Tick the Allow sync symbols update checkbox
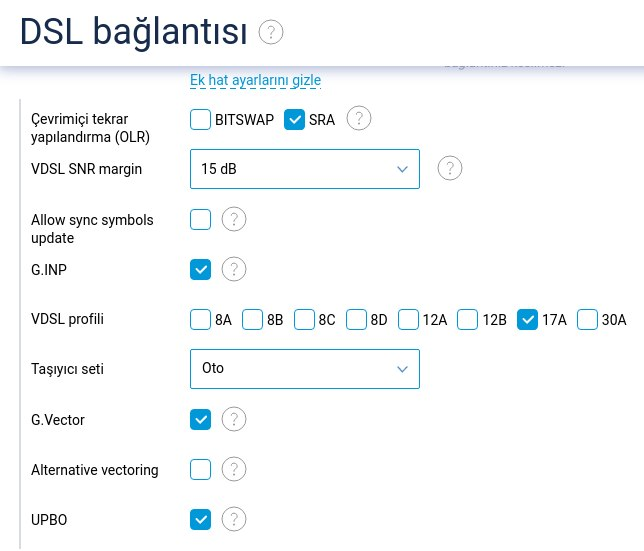644x551 pixels. [200, 219]
